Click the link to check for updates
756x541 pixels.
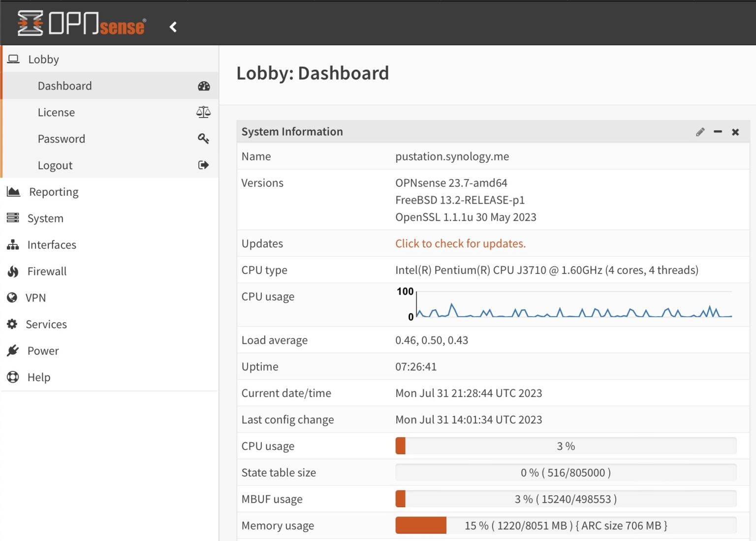460,243
